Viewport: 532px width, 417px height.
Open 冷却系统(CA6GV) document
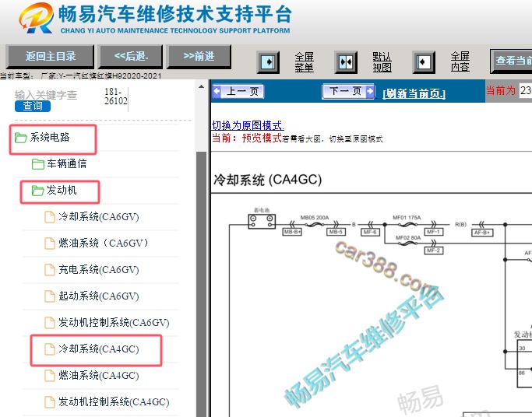click(x=99, y=217)
